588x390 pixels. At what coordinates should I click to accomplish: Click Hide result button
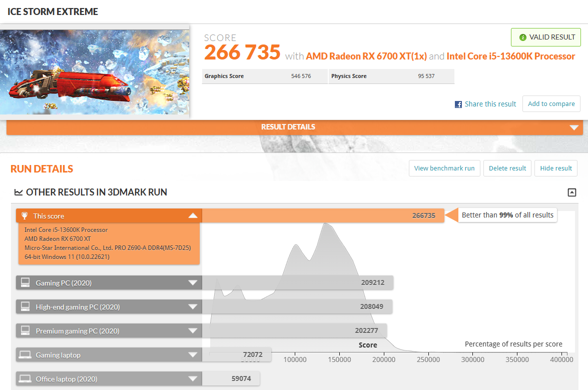pos(556,168)
